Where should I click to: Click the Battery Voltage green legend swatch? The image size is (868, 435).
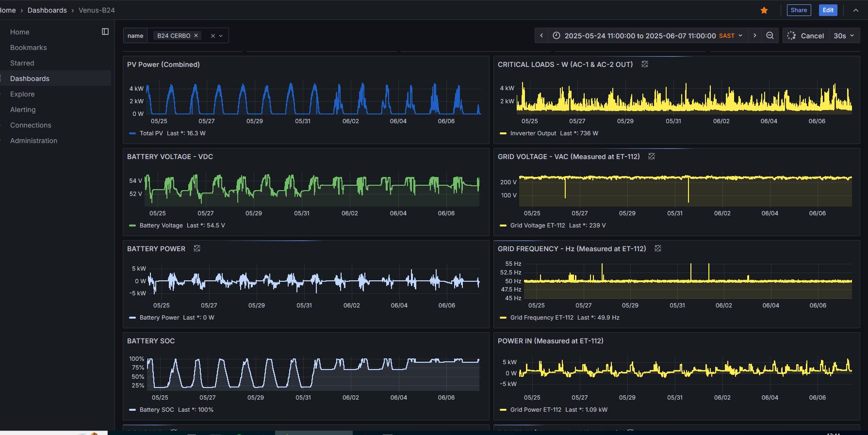132,226
